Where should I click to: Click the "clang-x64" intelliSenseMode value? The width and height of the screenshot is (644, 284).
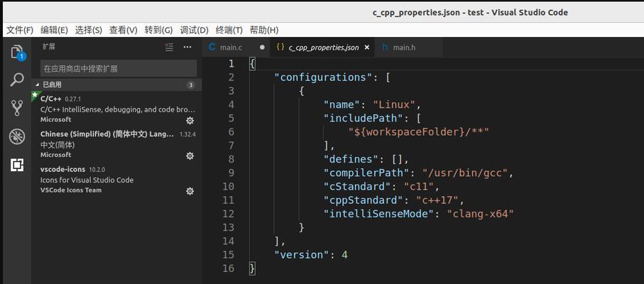[480, 214]
